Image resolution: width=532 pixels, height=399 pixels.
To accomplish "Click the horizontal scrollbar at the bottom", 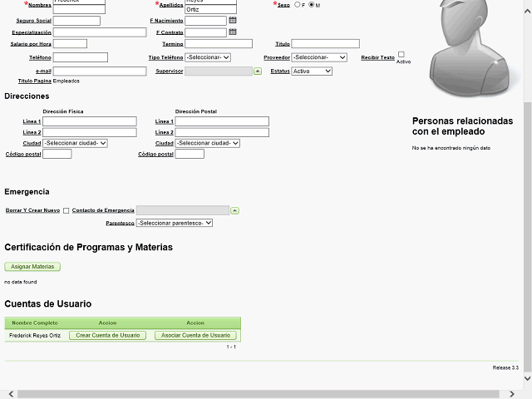I will coord(266,393).
